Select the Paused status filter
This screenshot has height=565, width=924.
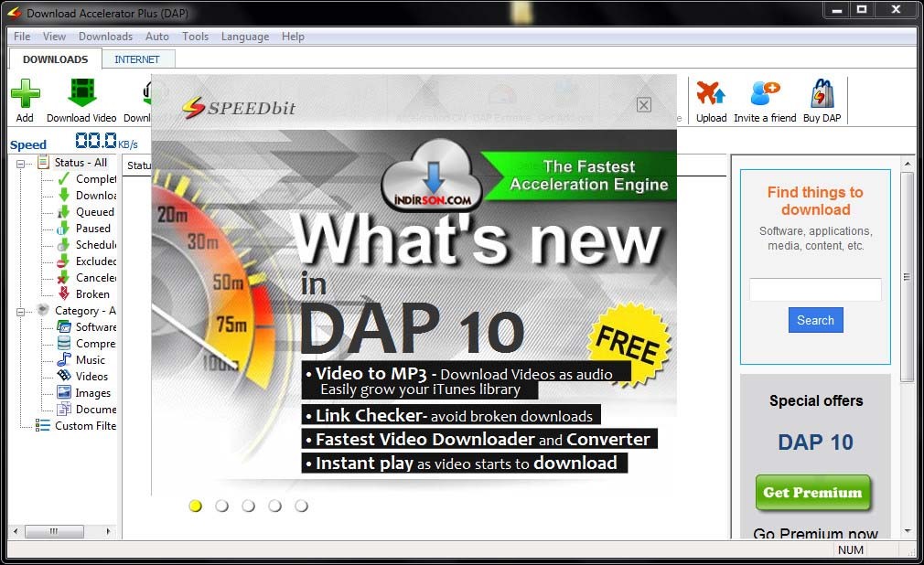pos(84,229)
